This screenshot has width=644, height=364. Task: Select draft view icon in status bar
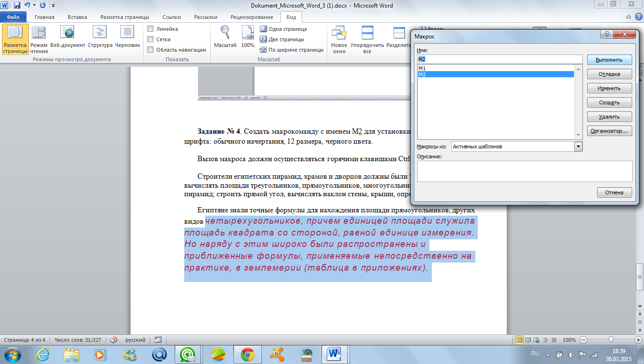pyautogui.click(x=554, y=340)
